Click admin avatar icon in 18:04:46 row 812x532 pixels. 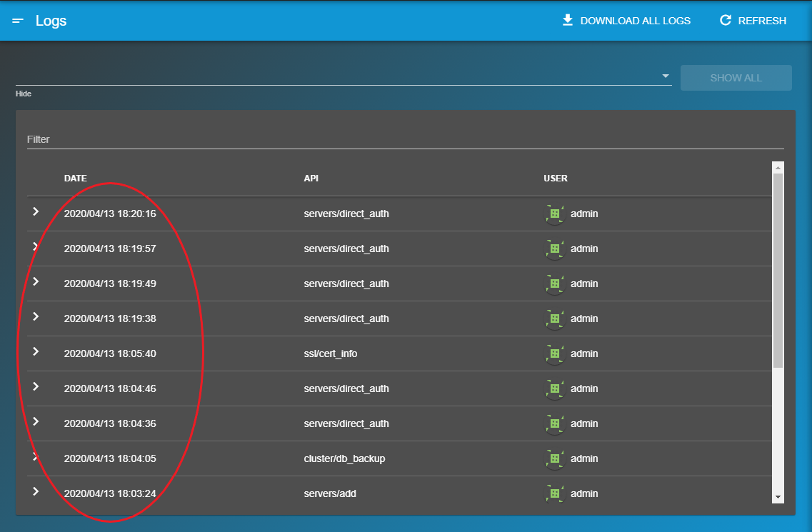click(x=555, y=388)
